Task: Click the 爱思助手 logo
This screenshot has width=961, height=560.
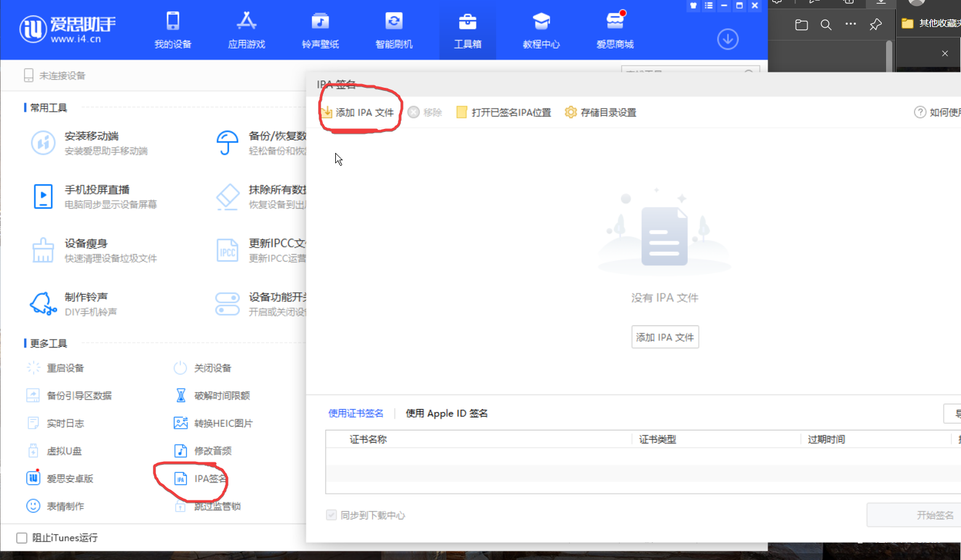Action: [68, 29]
